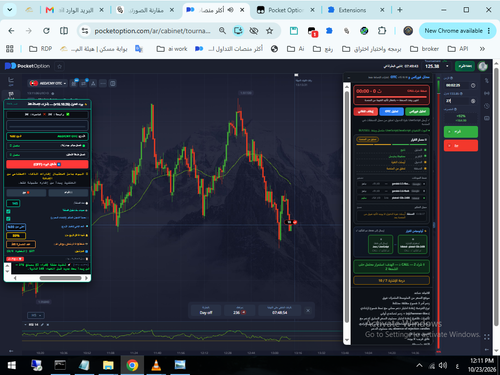The height and width of the screenshot is (375, 500).
Task: Bookmark this page with the star icon
Action: click(x=269, y=31)
